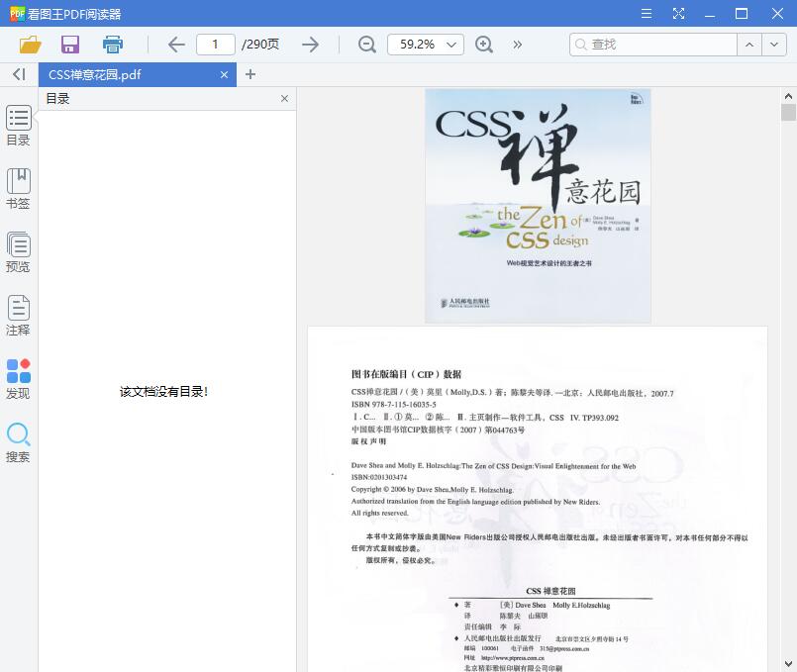Click the 图书在版编目（CIP）数据 heading

coord(406,374)
